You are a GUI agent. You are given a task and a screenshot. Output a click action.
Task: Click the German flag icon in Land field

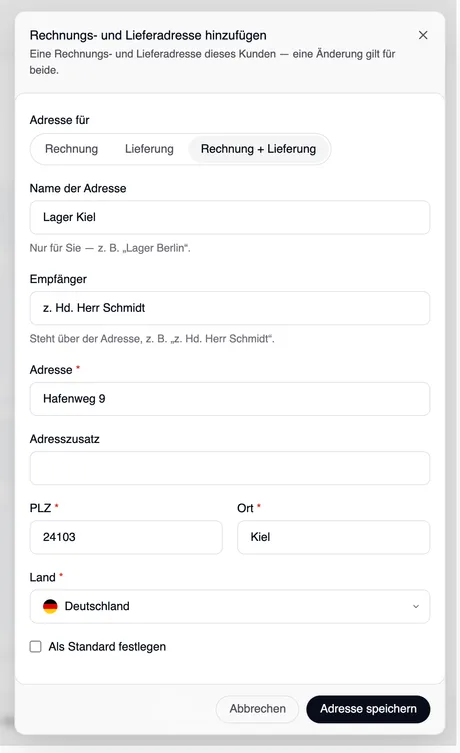pos(50,606)
